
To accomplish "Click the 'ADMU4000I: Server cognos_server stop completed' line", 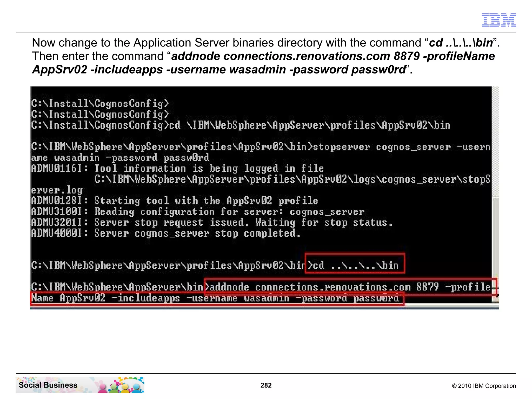I will point(166,233).
